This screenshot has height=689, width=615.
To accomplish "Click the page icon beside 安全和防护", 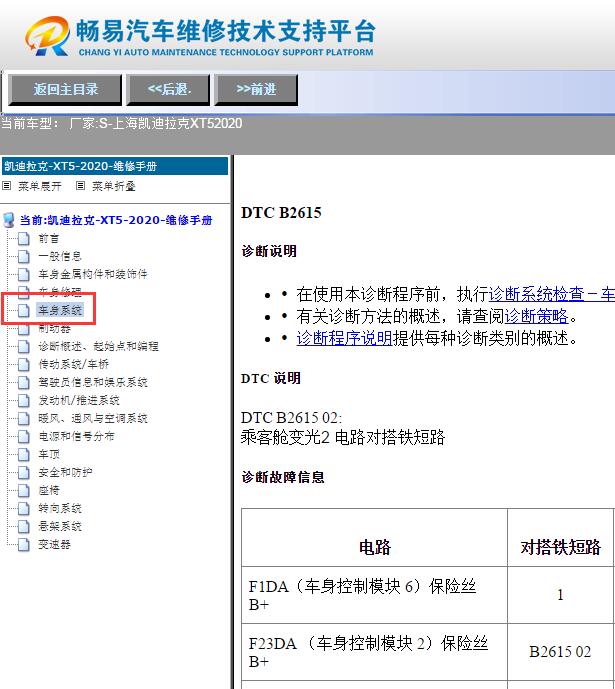I will click(24, 473).
